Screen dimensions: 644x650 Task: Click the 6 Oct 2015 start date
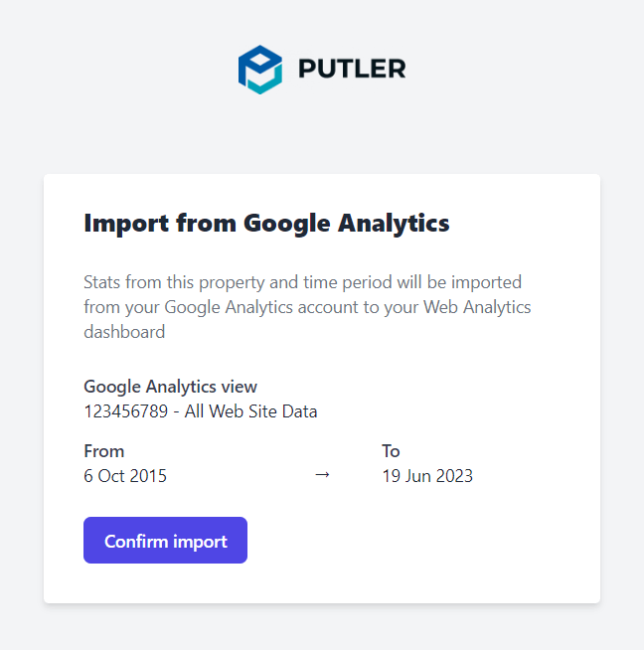click(125, 476)
